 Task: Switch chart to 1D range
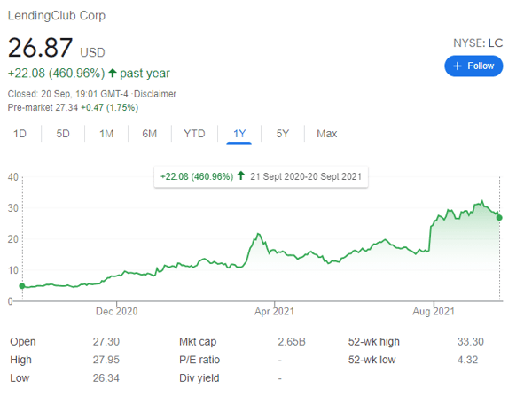tap(20, 134)
